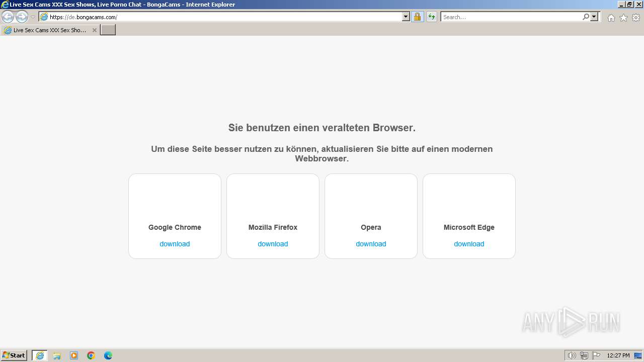Open the volume speaker tray icon
The height and width of the screenshot is (362, 644).
click(572, 355)
